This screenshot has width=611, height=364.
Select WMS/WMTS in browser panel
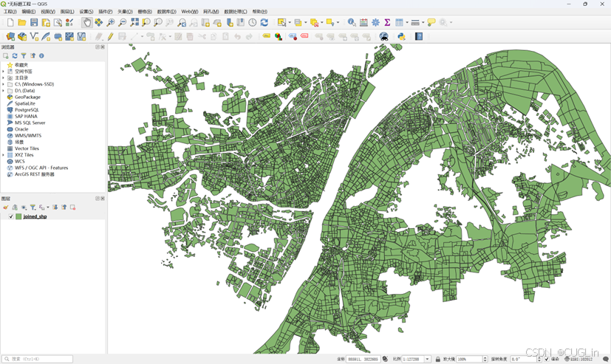click(28, 135)
